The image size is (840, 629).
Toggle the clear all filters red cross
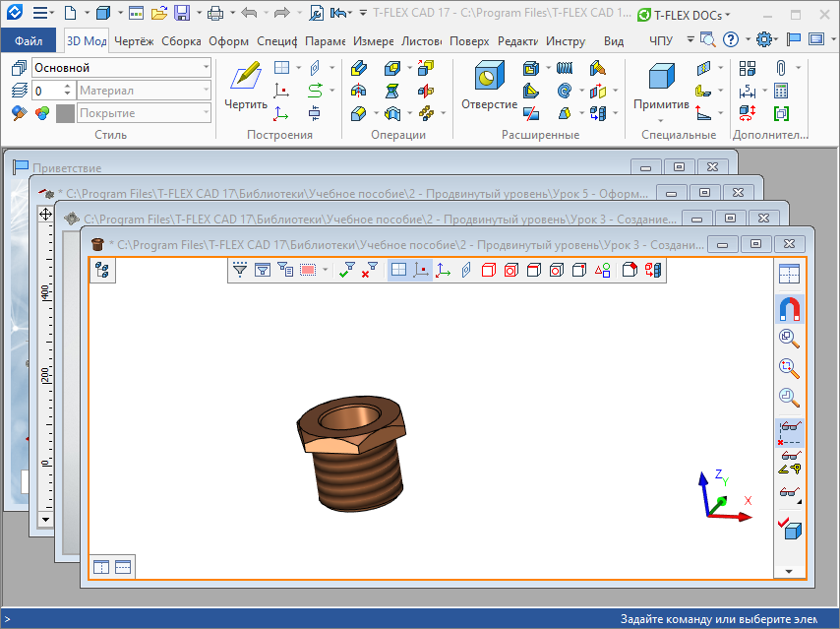(x=371, y=270)
